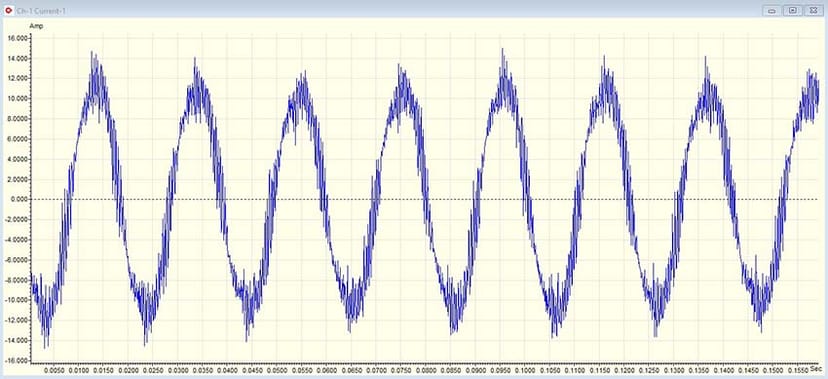The height and width of the screenshot is (379, 828).
Task: Click the 0.0050 time axis value
Action: click(54, 371)
